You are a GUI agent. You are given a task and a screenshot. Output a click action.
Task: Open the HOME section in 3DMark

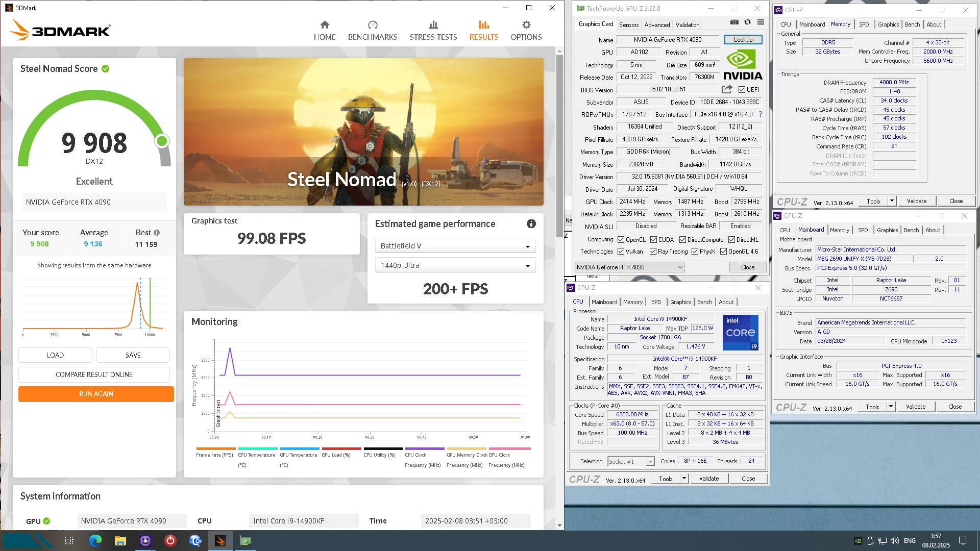click(x=325, y=31)
